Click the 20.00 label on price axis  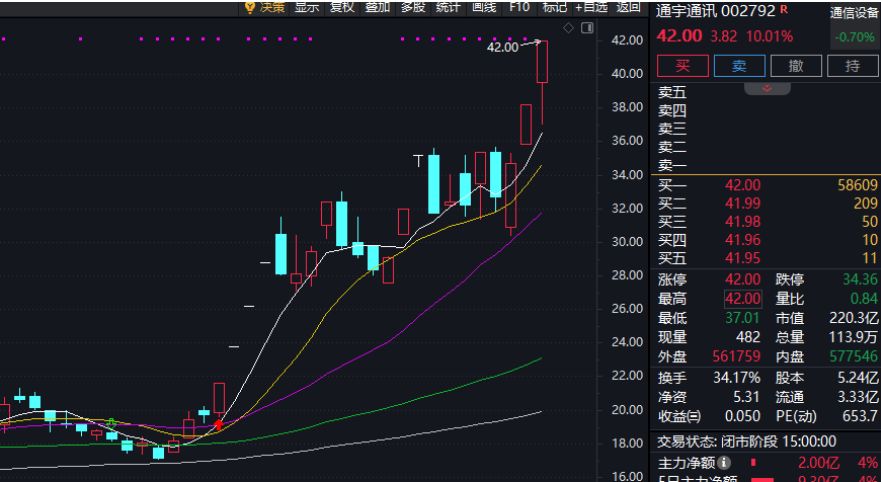point(627,410)
